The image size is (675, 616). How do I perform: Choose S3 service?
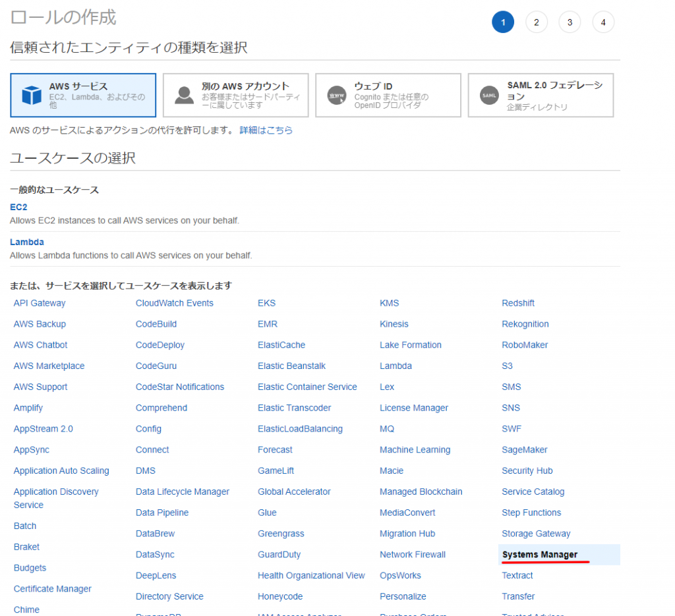click(x=507, y=366)
